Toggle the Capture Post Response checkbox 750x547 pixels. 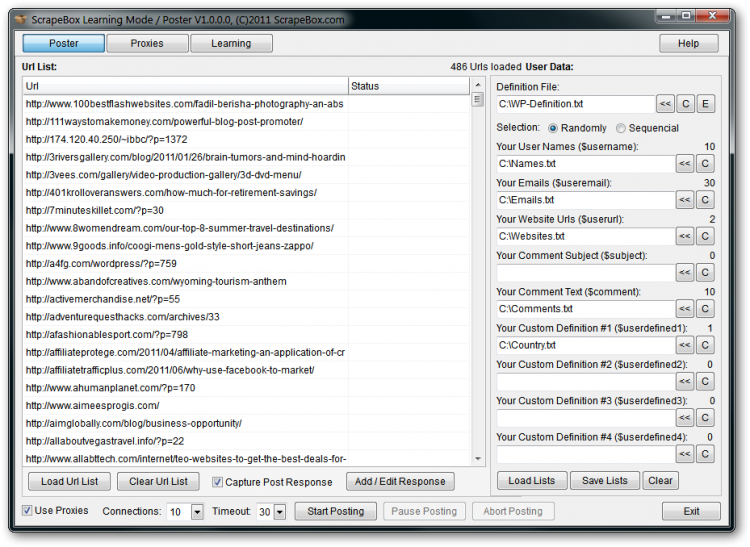[217, 482]
